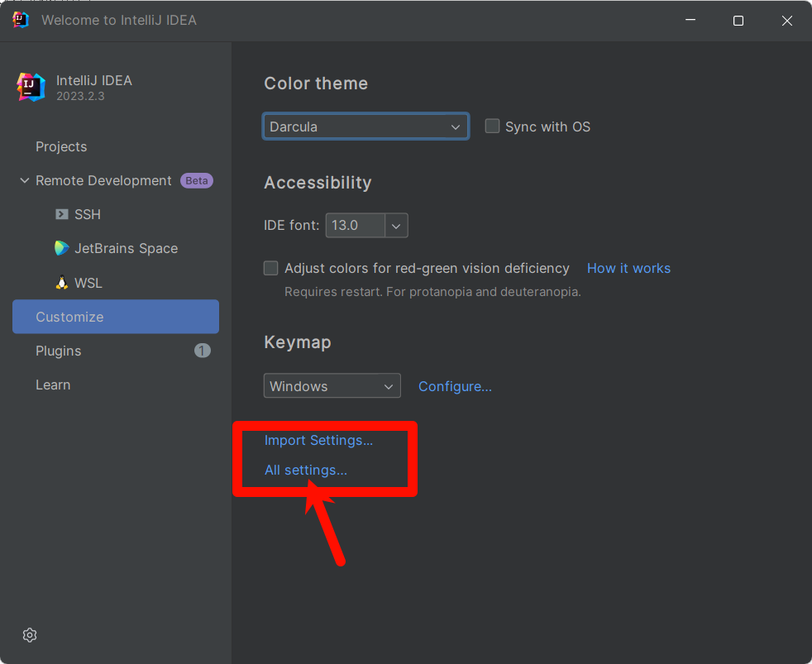Click the IntelliJ IDEA logo in sidebar
This screenshot has width=812, height=664.
point(31,87)
